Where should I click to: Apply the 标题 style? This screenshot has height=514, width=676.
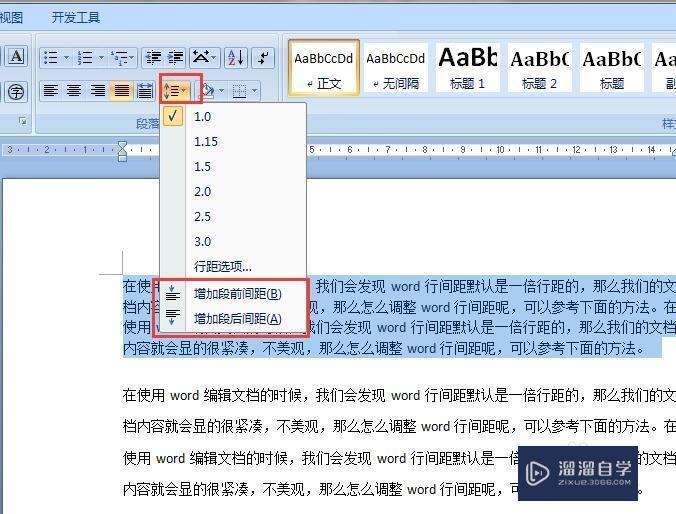pos(611,68)
